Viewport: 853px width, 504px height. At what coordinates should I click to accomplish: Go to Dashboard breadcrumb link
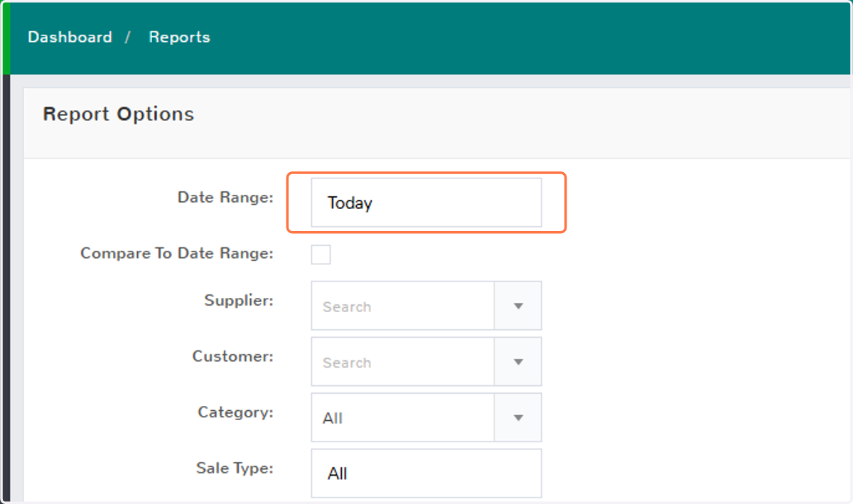click(x=70, y=37)
